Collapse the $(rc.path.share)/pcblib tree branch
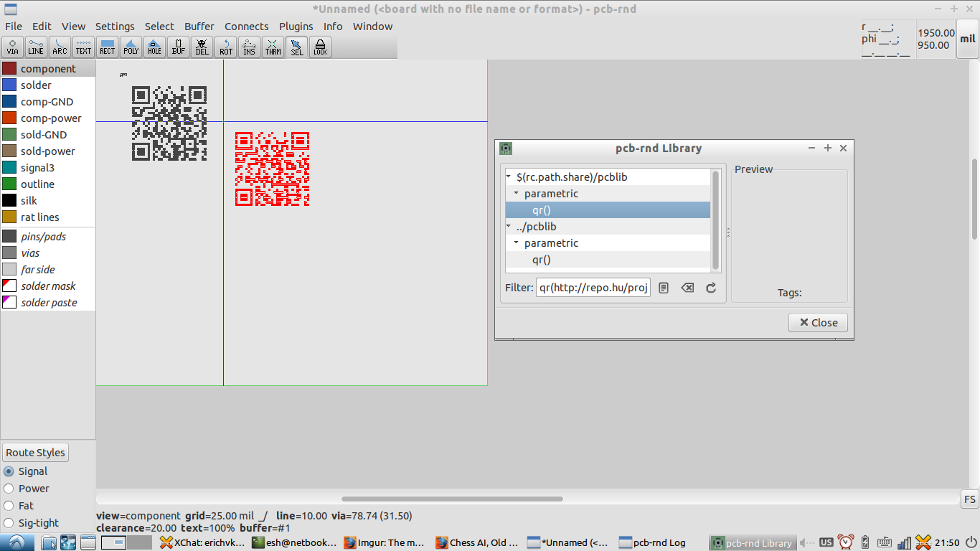This screenshot has width=980, height=551. tap(509, 176)
